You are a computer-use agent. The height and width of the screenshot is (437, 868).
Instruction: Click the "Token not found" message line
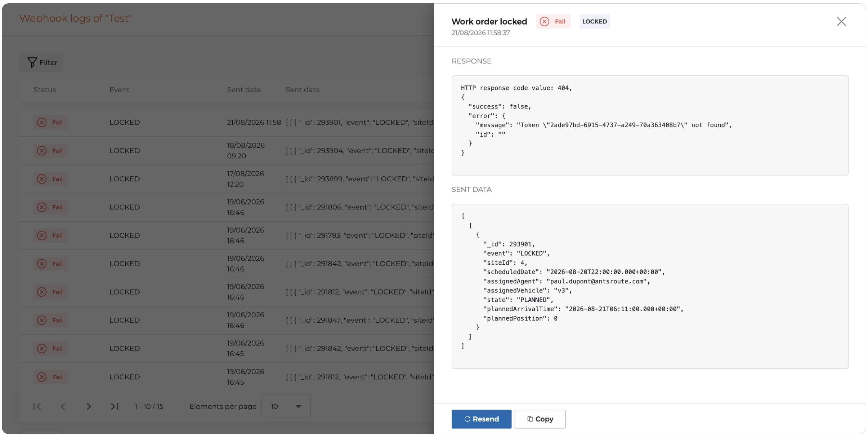click(604, 125)
